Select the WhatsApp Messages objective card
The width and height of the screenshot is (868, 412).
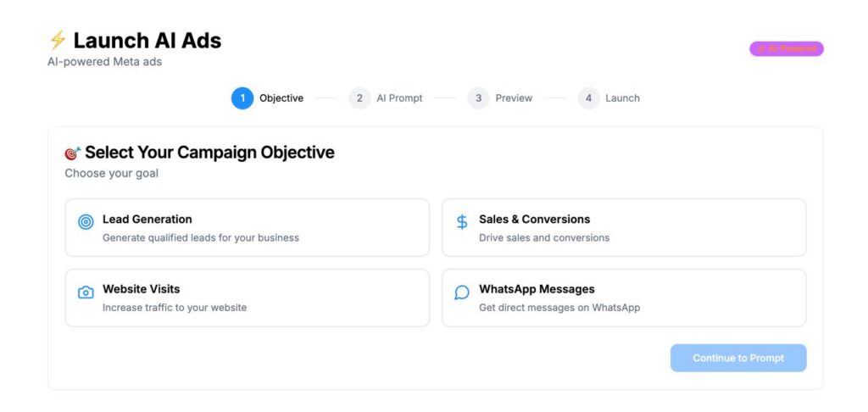[623, 298]
